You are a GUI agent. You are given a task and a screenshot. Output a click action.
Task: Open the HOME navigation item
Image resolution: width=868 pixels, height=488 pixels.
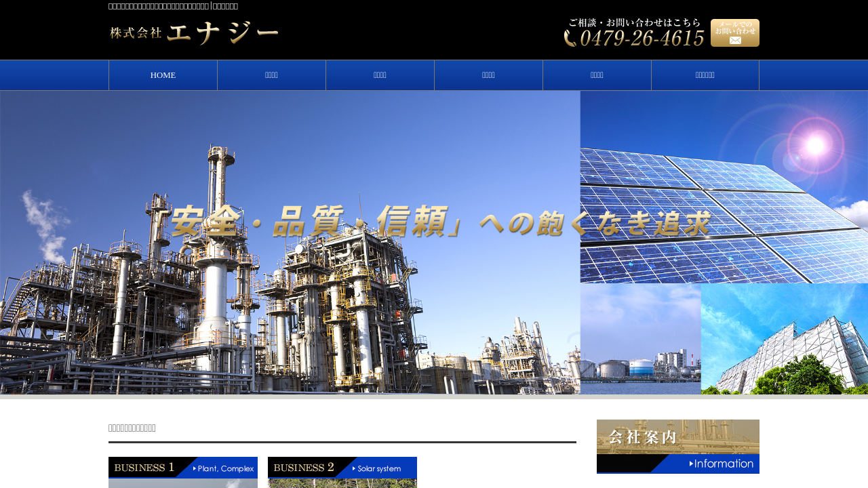(x=163, y=75)
